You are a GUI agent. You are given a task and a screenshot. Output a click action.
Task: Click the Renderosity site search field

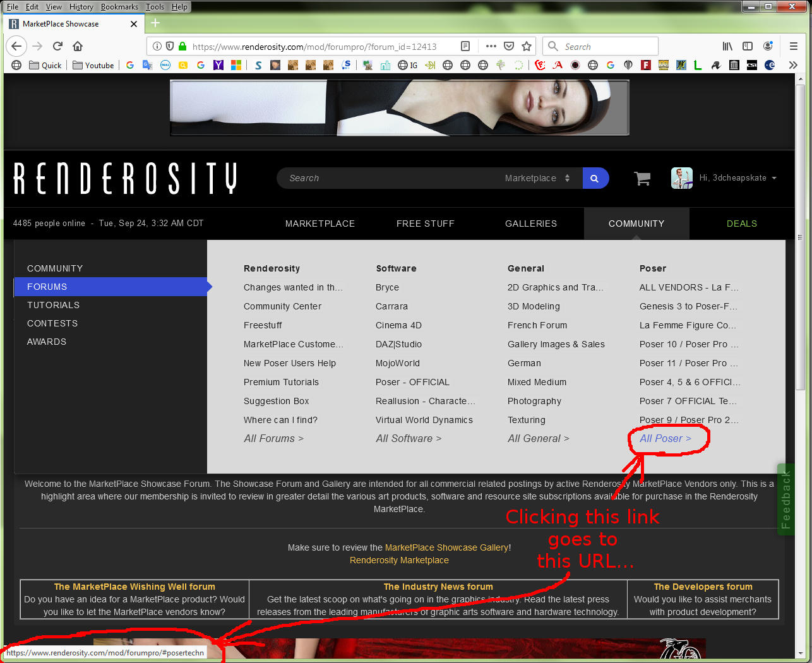pyautogui.click(x=391, y=179)
